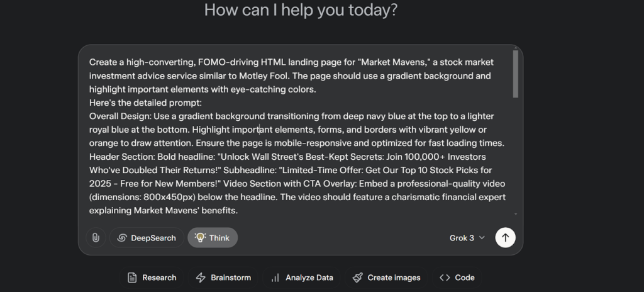Image resolution: width=644 pixels, height=292 pixels.
Task: Click the 'How can I help you today?' heading
Action: [x=301, y=10]
